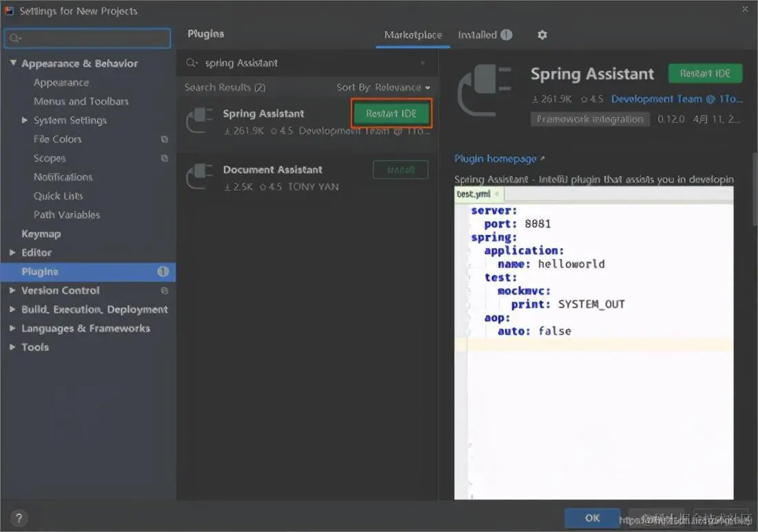758x532 pixels.
Task: Focus the settings search field
Action: click(88, 38)
